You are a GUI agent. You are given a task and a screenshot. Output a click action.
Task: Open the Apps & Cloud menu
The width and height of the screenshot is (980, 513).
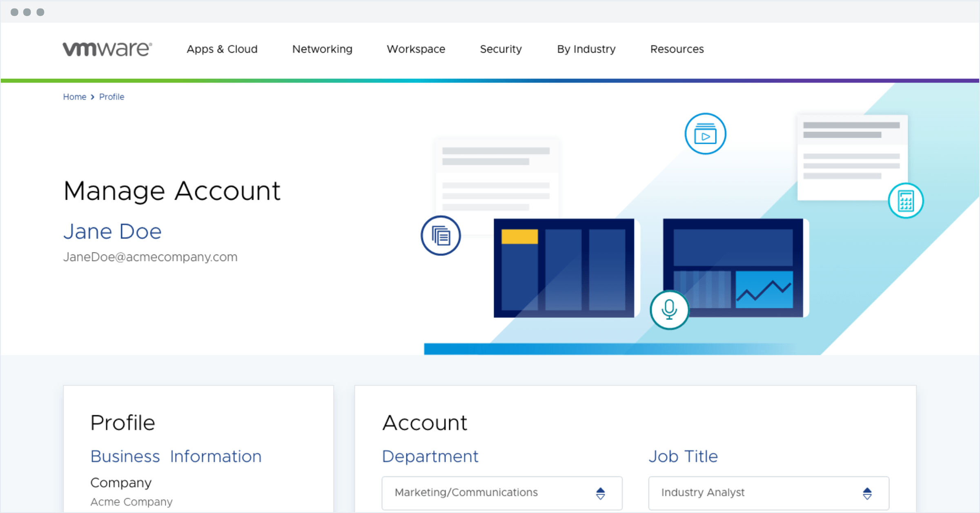pyautogui.click(x=222, y=49)
